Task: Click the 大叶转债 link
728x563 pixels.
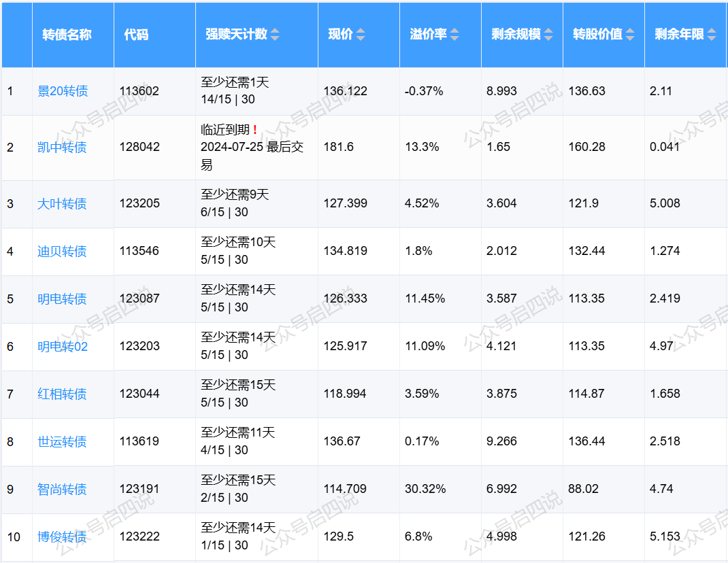Action: [x=62, y=204]
